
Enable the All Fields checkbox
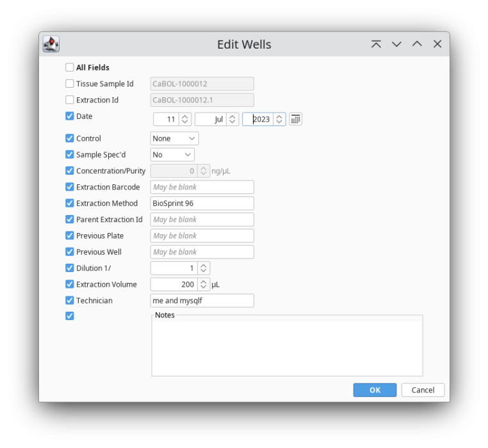click(x=70, y=67)
